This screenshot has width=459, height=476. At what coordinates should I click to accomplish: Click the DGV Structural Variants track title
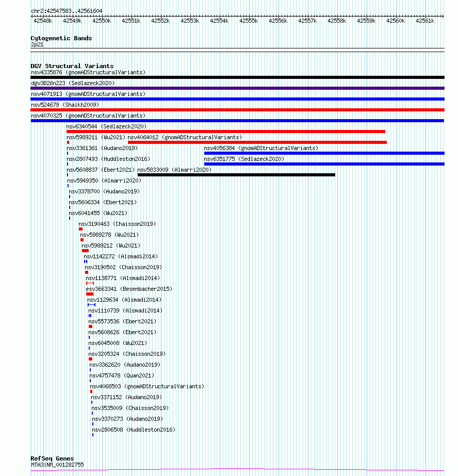(x=72, y=66)
